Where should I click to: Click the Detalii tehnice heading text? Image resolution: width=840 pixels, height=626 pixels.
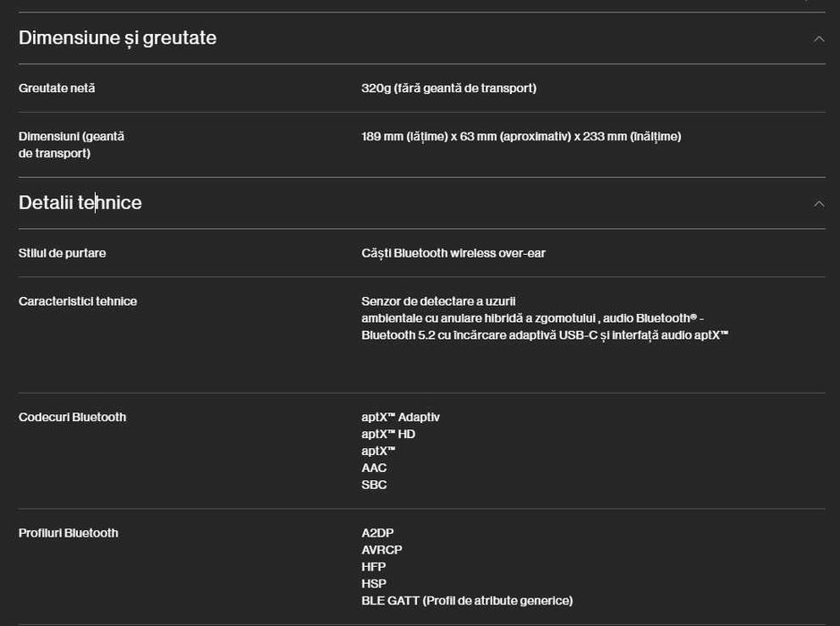click(80, 203)
